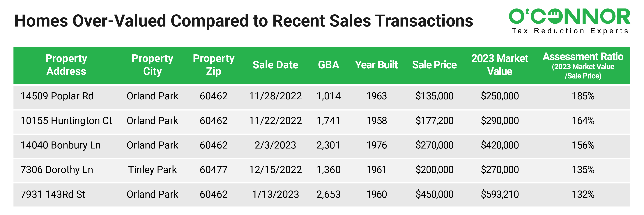This screenshot has width=644, height=215.
Task: Click the O'Connor logo
Action: tap(569, 17)
